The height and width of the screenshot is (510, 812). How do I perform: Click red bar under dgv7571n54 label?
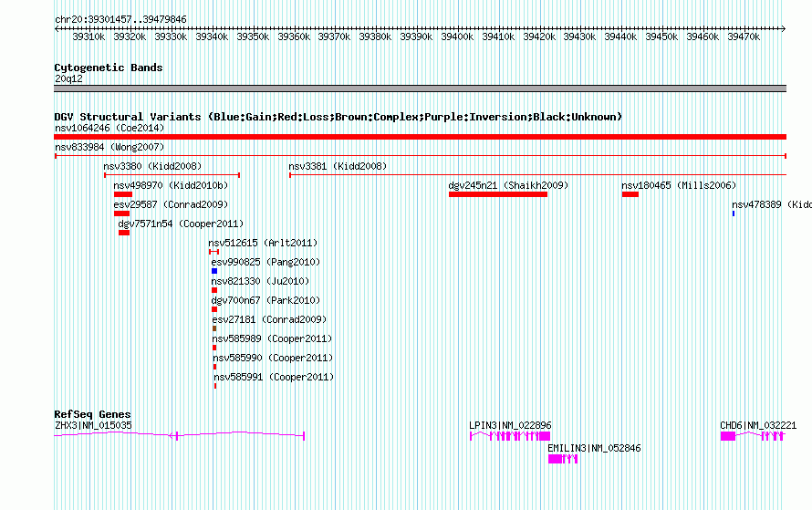click(x=124, y=233)
